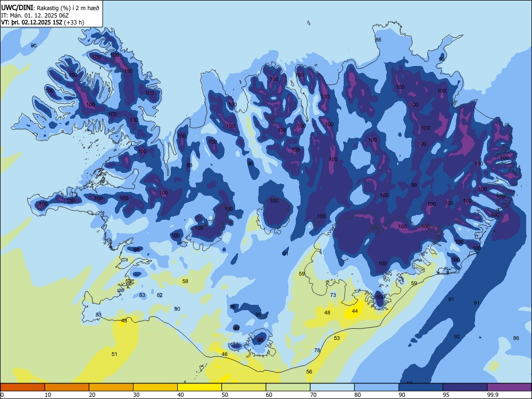This screenshot has height=399, width=532.
Task: Select the '(+33 h)' forecast offset text
Action: tap(74, 22)
